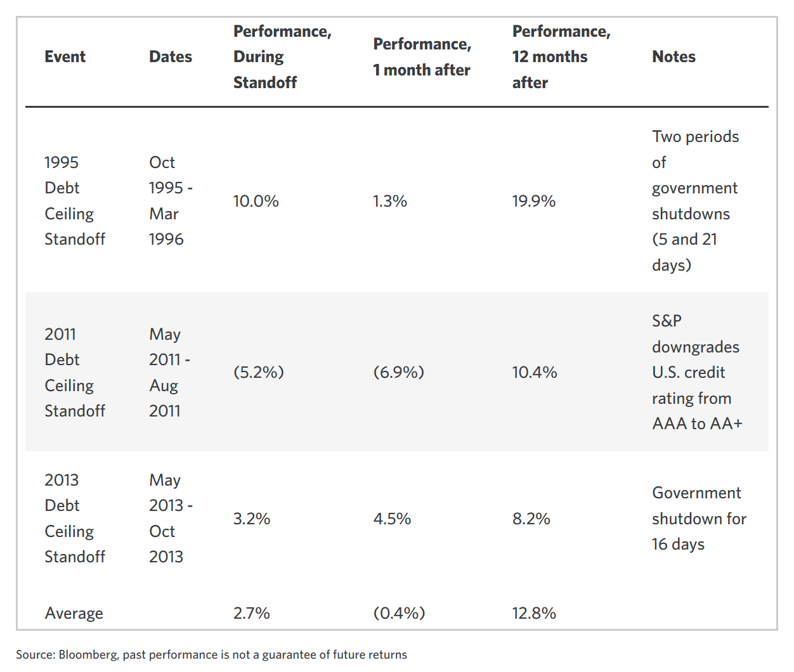The width and height of the screenshot is (794, 672).
Task: Select the (6.9%) one-month value
Action: (x=398, y=373)
